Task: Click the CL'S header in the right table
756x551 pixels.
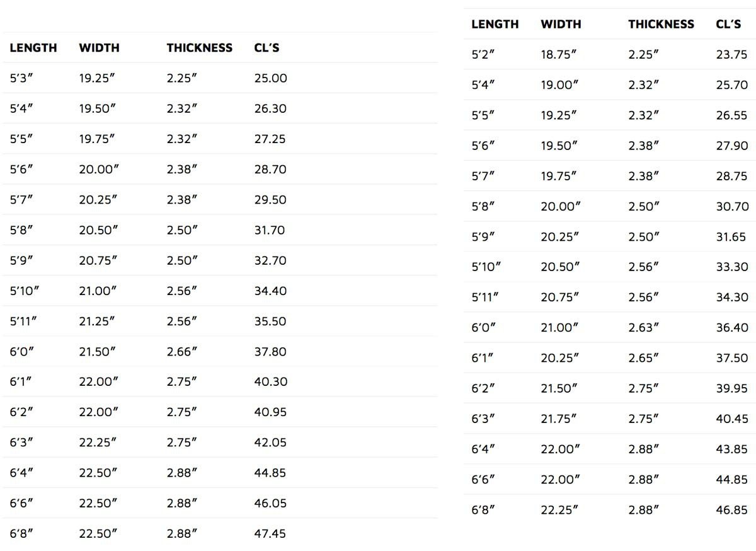Action: [x=728, y=25]
